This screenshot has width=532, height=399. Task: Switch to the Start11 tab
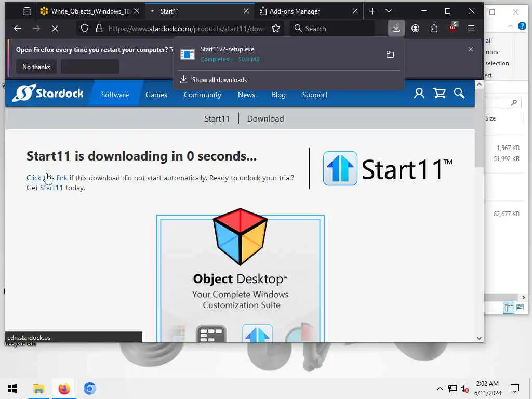(x=200, y=11)
